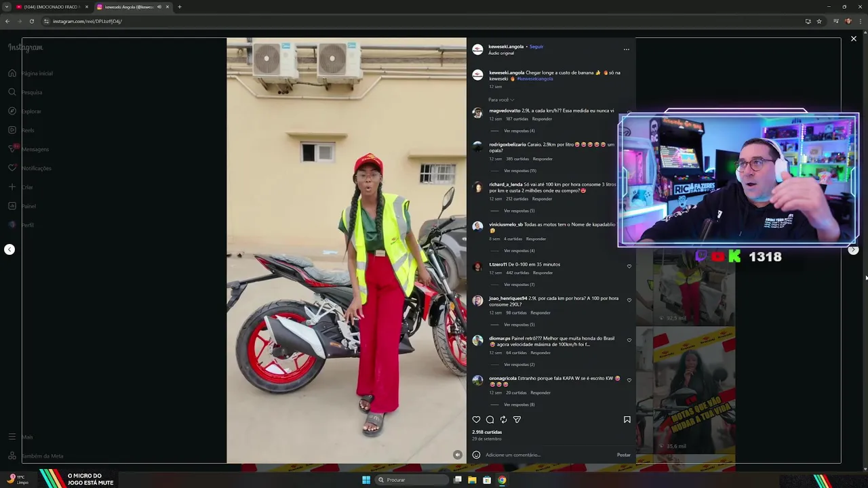Open the emoji picker in the comment box
Screen dimensions: 868x488
point(476,455)
